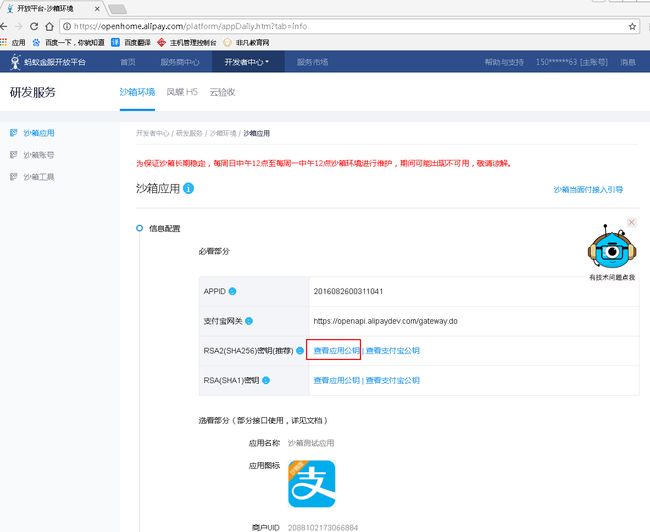Click the APPID value 2016082600311041
Viewport: 650px width, 532px height.
[348, 292]
